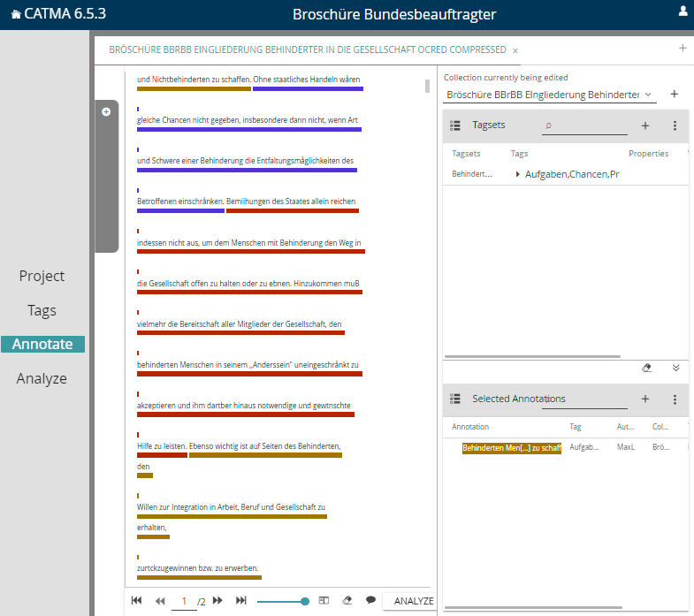The height and width of the screenshot is (616, 694).
Task: Click the Properties column header
Action: click(x=648, y=154)
